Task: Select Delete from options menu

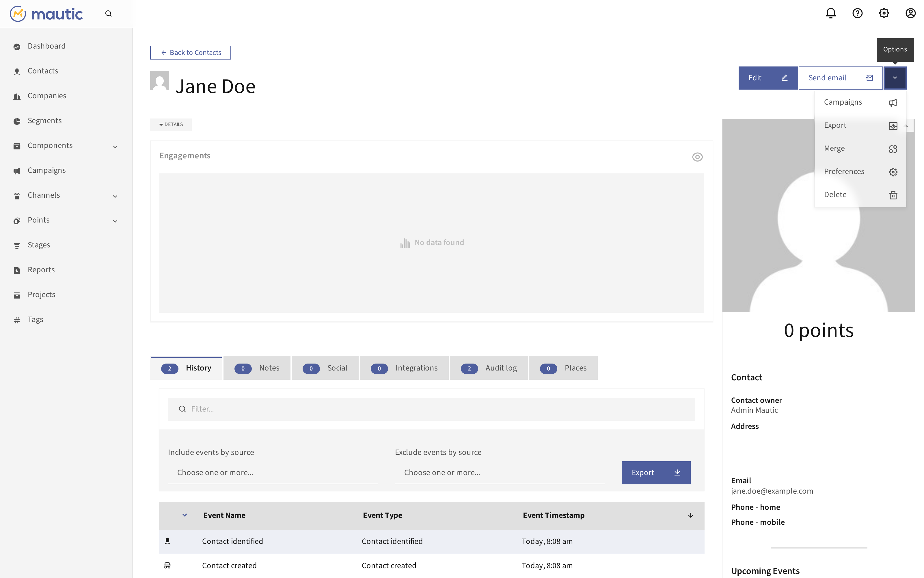Action: pos(860,194)
